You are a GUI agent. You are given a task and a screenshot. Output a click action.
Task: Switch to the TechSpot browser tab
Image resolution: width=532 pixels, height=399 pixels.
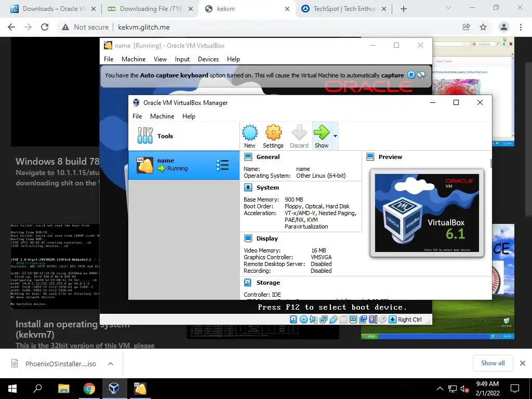click(345, 9)
